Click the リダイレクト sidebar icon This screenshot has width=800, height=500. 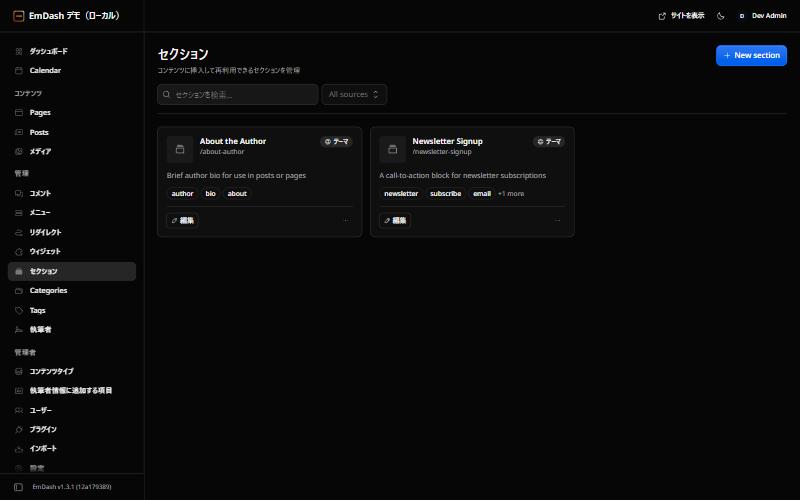[19, 232]
